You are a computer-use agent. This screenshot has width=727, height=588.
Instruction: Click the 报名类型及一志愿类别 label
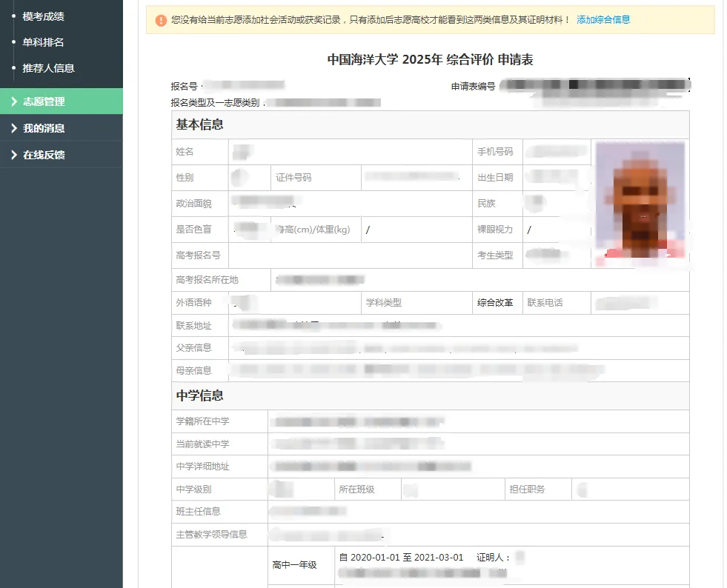pyautogui.click(x=215, y=102)
